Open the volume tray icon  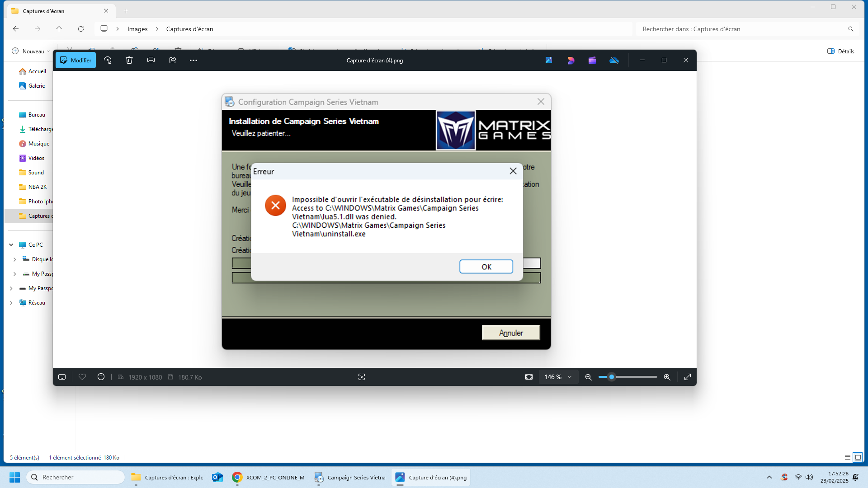coord(809,477)
